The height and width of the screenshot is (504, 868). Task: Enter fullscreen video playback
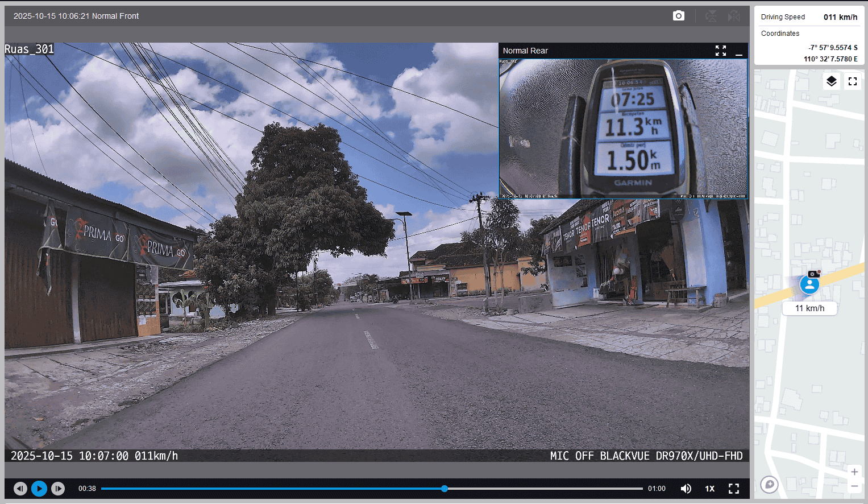(x=733, y=489)
